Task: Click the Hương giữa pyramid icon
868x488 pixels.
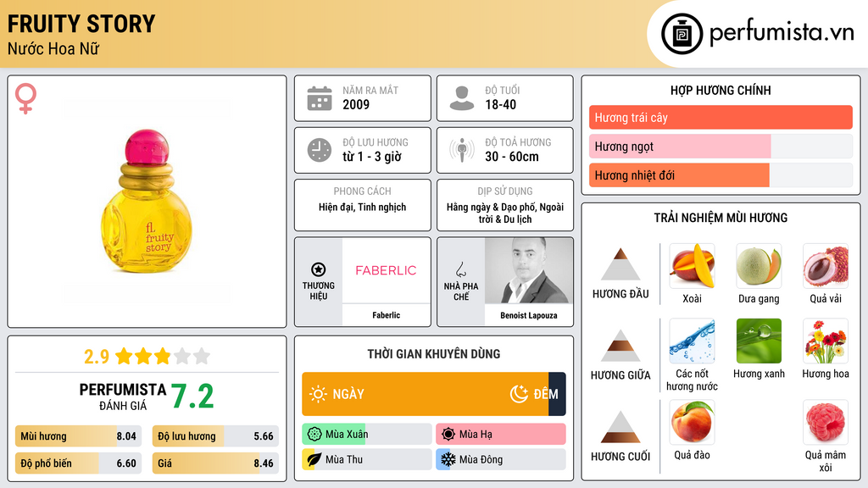Action: [620, 346]
